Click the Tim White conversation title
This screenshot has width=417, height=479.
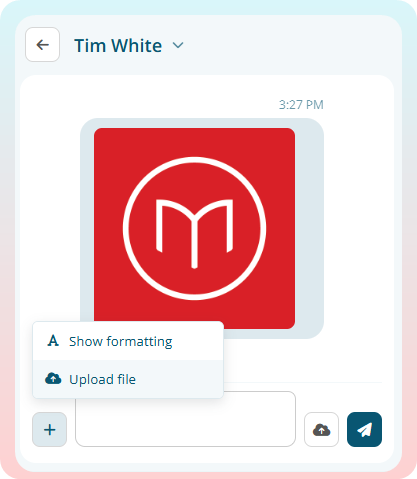tap(118, 45)
